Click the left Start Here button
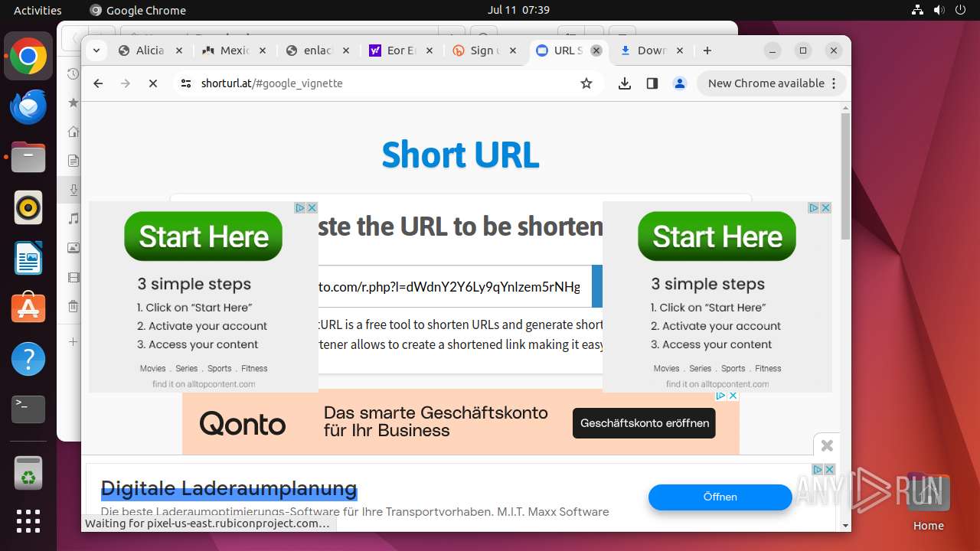This screenshot has width=980, height=551. (204, 236)
